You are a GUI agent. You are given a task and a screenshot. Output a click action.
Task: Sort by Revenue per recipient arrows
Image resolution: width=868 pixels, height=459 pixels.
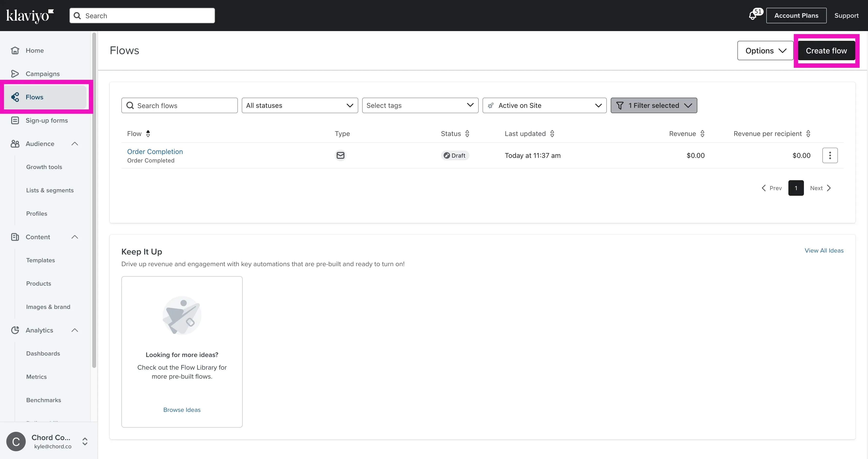pyautogui.click(x=808, y=134)
